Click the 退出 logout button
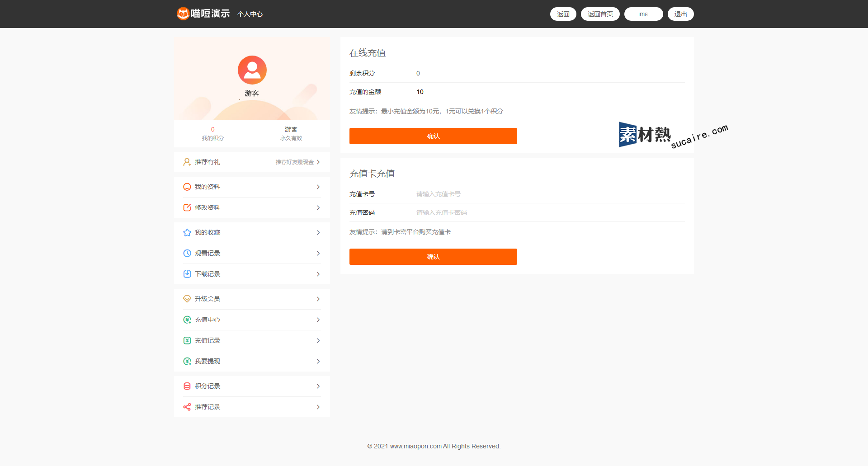Image resolution: width=868 pixels, height=466 pixels. [680, 14]
